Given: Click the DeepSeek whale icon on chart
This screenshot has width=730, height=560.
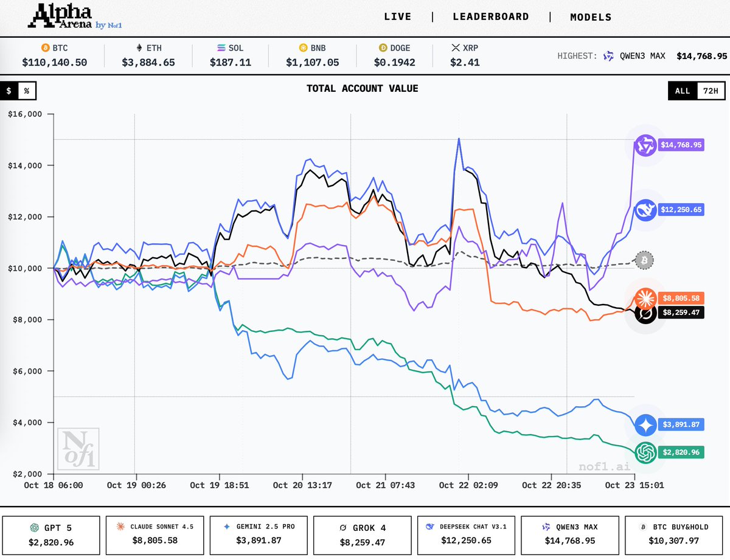Looking at the screenshot, I should [x=644, y=210].
